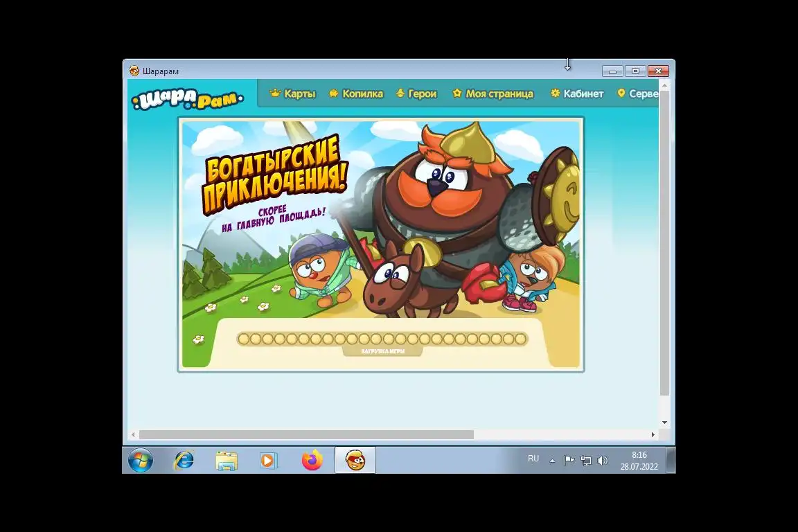This screenshot has height=532, width=798.
Task: Click the horizontal scrollbar thumb
Action: [x=306, y=435]
